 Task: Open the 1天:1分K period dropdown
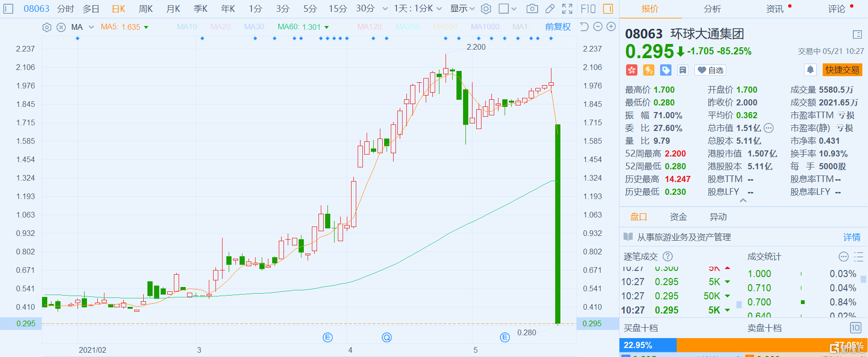tap(418, 9)
